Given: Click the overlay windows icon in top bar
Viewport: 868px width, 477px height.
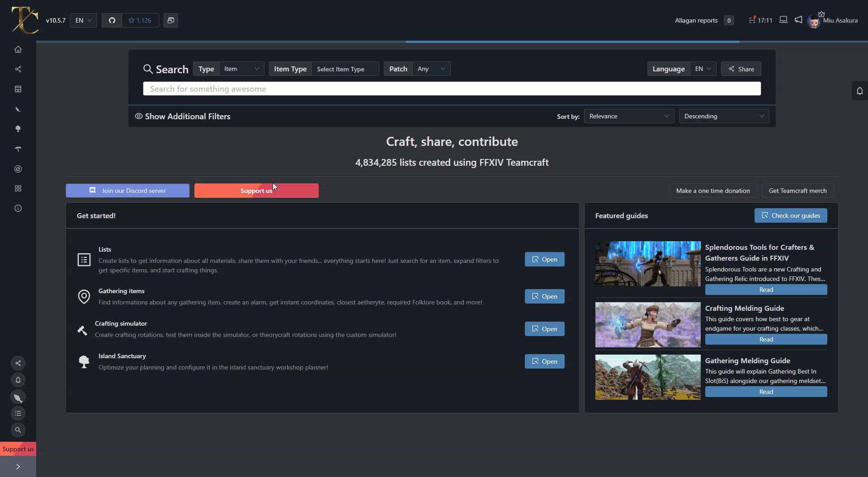Looking at the screenshot, I should click(171, 20).
